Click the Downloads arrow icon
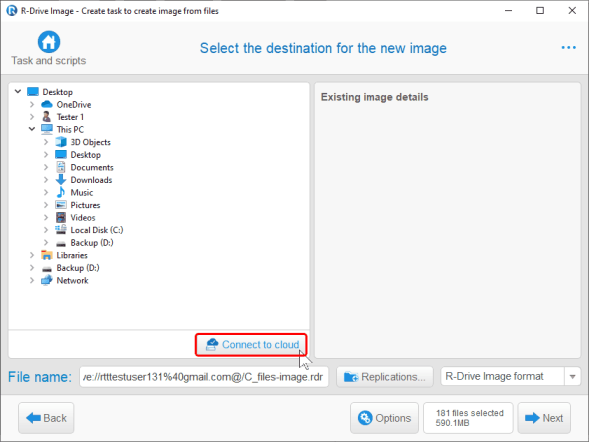 (61, 180)
